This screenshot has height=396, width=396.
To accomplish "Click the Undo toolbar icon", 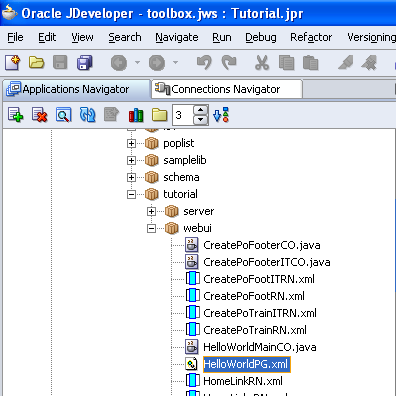I will pyautogui.click(x=204, y=62).
